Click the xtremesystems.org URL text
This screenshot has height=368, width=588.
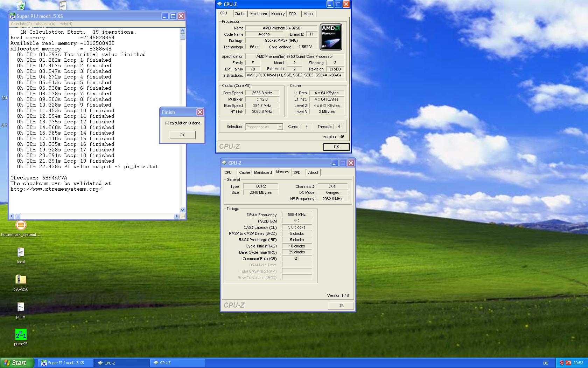(56, 189)
